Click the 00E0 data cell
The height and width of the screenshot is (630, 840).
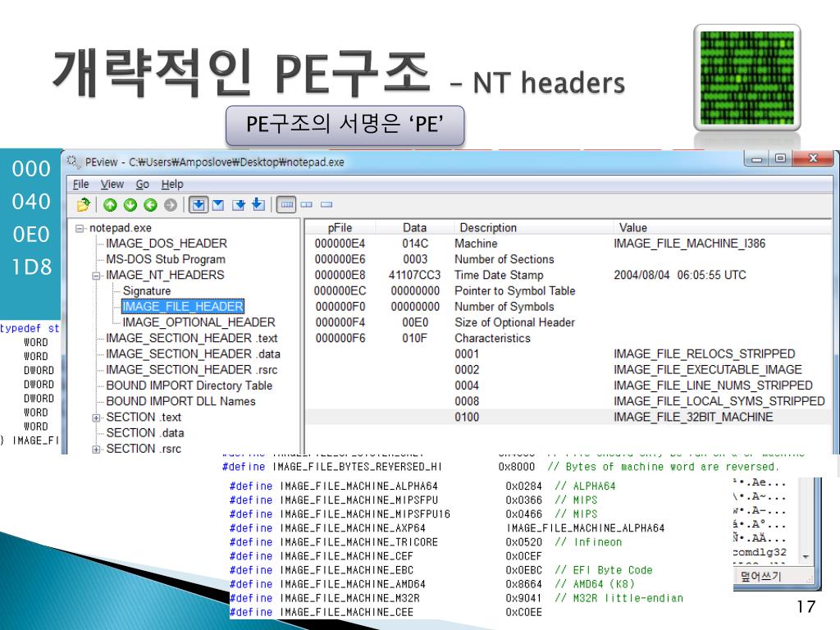coord(415,322)
